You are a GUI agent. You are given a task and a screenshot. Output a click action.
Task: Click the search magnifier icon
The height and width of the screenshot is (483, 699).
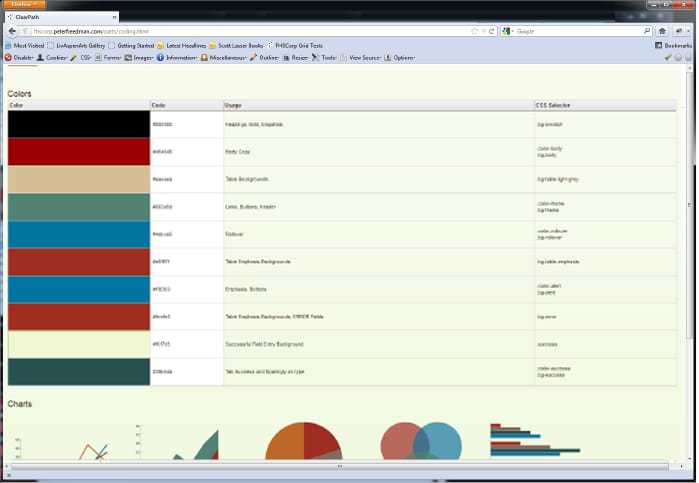point(647,31)
